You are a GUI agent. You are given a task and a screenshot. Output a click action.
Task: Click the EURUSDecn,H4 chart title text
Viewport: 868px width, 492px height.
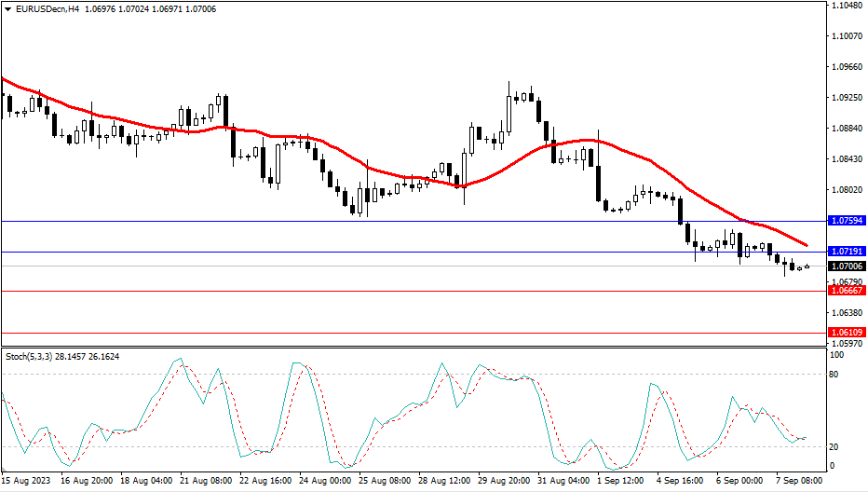pyautogui.click(x=47, y=8)
